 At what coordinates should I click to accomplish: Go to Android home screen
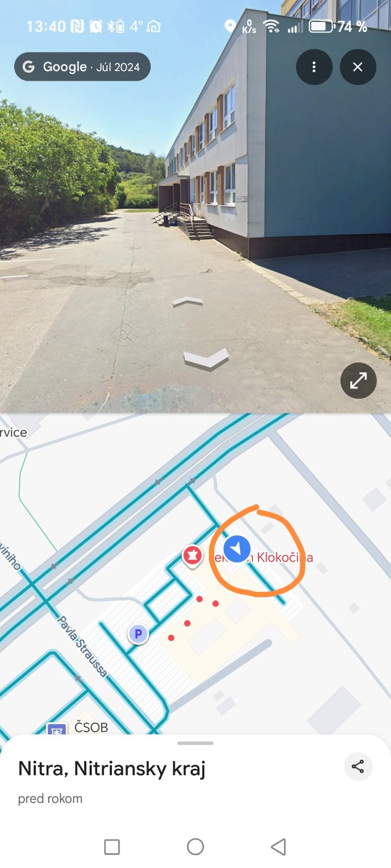tap(195, 846)
